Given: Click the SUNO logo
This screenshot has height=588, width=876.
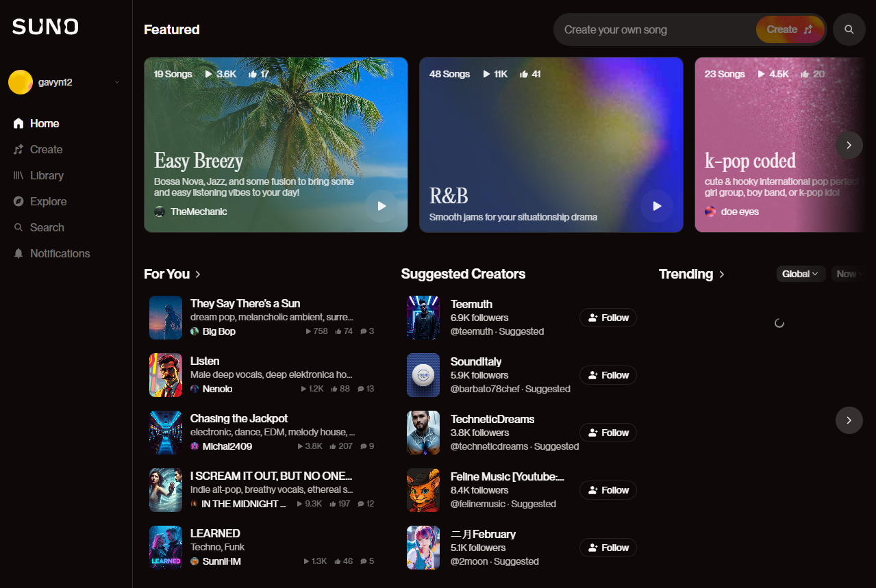Looking at the screenshot, I should pos(45,27).
